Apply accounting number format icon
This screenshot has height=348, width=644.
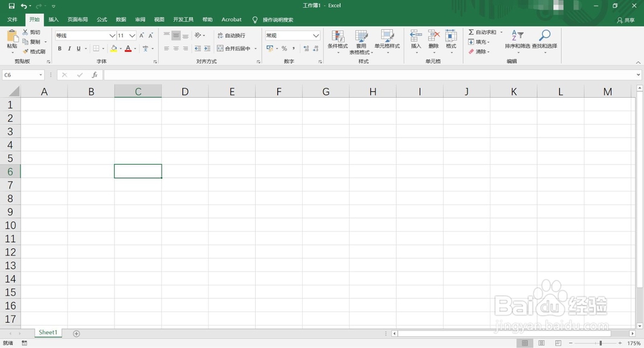click(x=270, y=48)
